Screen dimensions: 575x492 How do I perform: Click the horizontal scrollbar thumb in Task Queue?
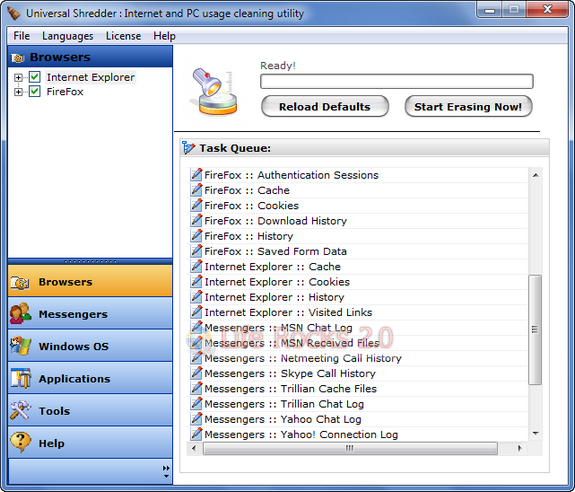click(x=350, y=448)
